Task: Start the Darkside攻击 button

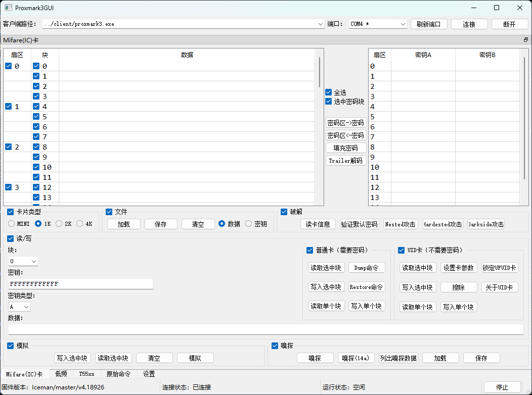Action: [486, 224]
